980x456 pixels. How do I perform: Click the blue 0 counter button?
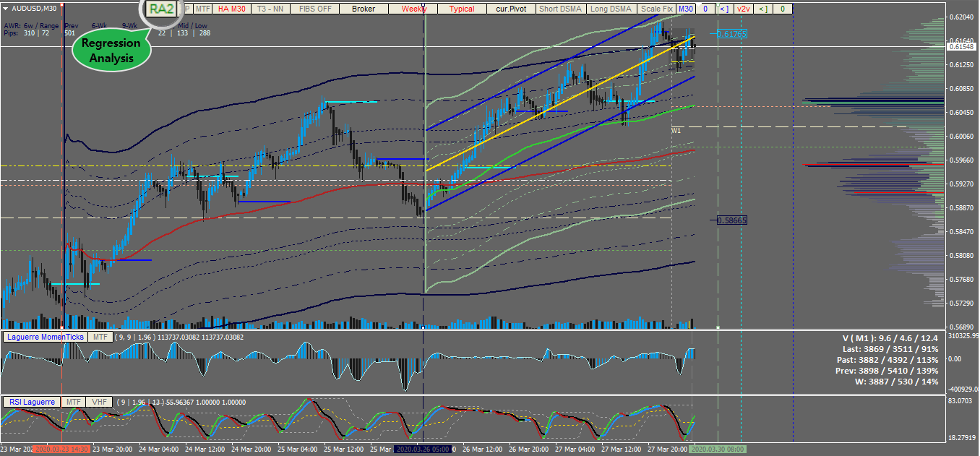coord(705,9)
